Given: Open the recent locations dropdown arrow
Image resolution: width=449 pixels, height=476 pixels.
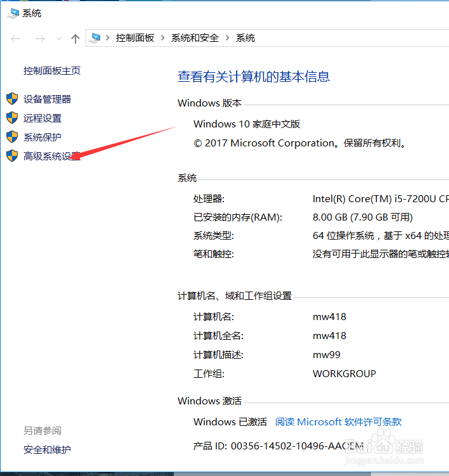Looking at the screenshot, I should click(x=59, y=39).
